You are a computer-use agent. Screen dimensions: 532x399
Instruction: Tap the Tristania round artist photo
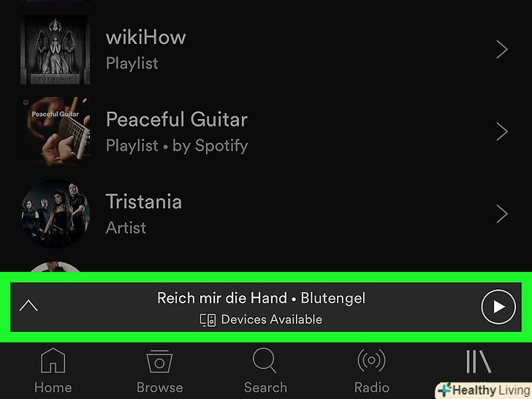click(56, 213)
